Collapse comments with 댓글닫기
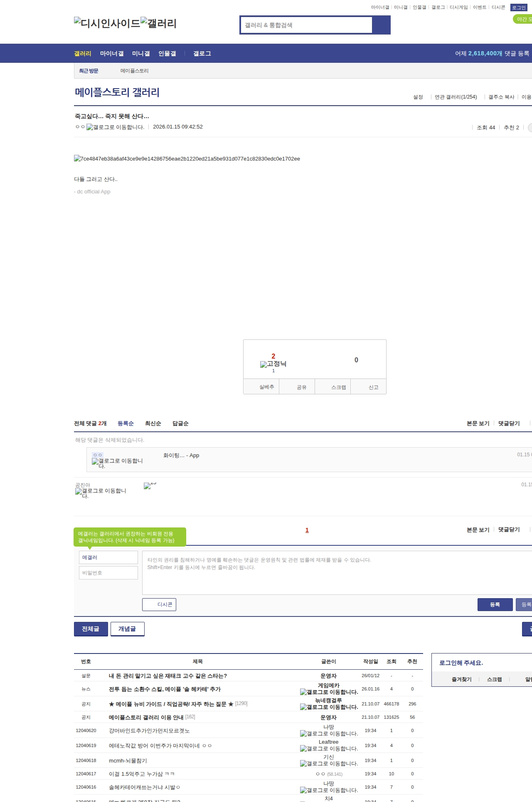This screenshot has height=802, width=532. pyautogui.click(x=509, y=423)
